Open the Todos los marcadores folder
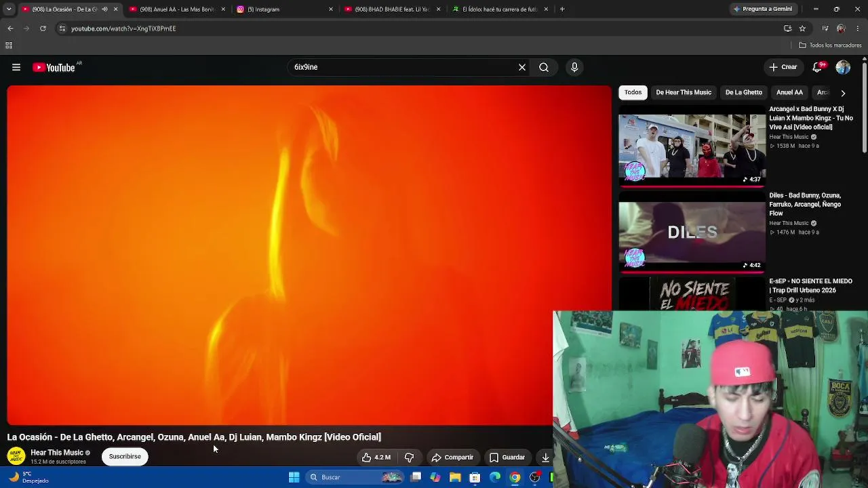This screenshot has height=488, width=868. tap(830, 45)
